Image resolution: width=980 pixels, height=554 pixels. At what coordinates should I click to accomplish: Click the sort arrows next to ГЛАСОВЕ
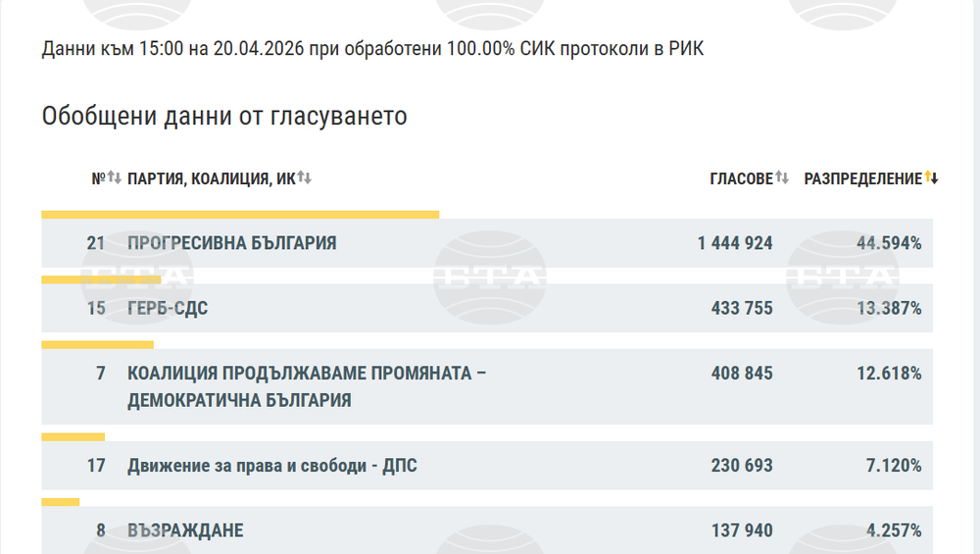(x=782, y=178)
